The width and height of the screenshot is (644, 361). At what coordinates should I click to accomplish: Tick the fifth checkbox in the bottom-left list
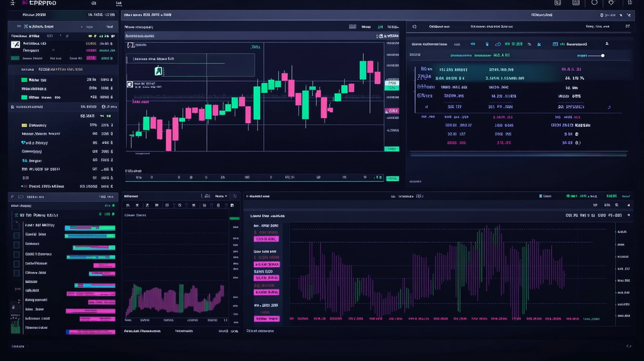[17, 264]
